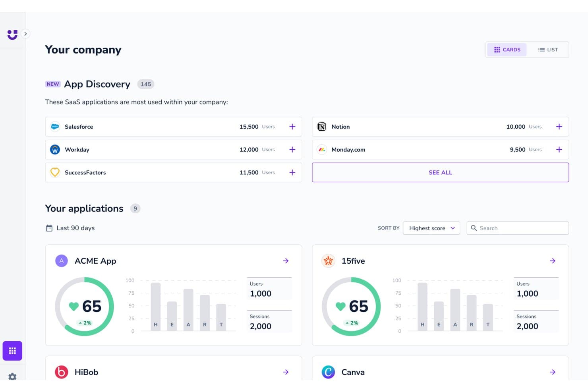Screen dimensions: 588x392
Task: Open Canva details with arrow
Action: pyautogui.click(x=553, y=372)
